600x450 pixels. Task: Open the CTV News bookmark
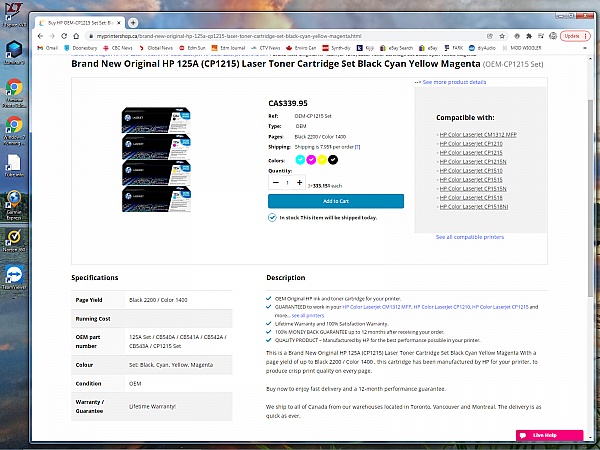(x=266, y=48)
